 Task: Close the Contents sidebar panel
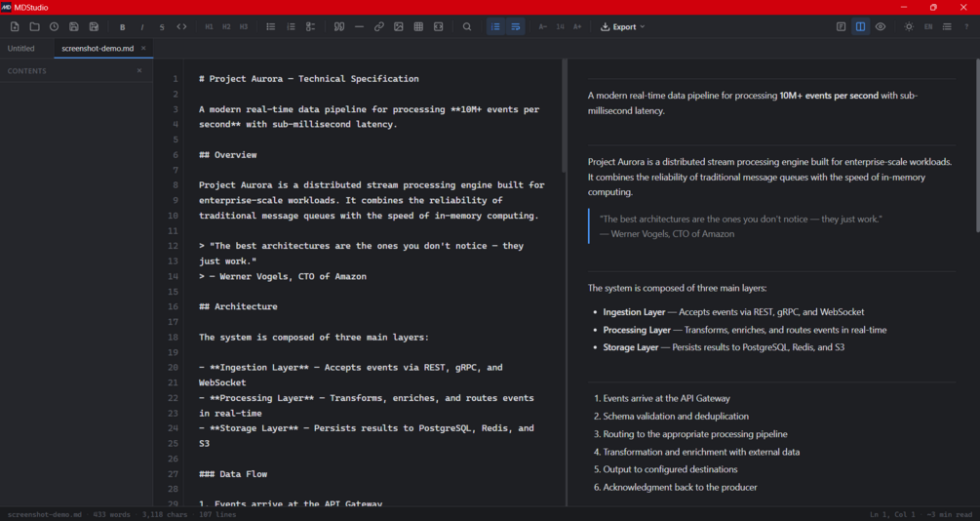(x=139, y=70)
